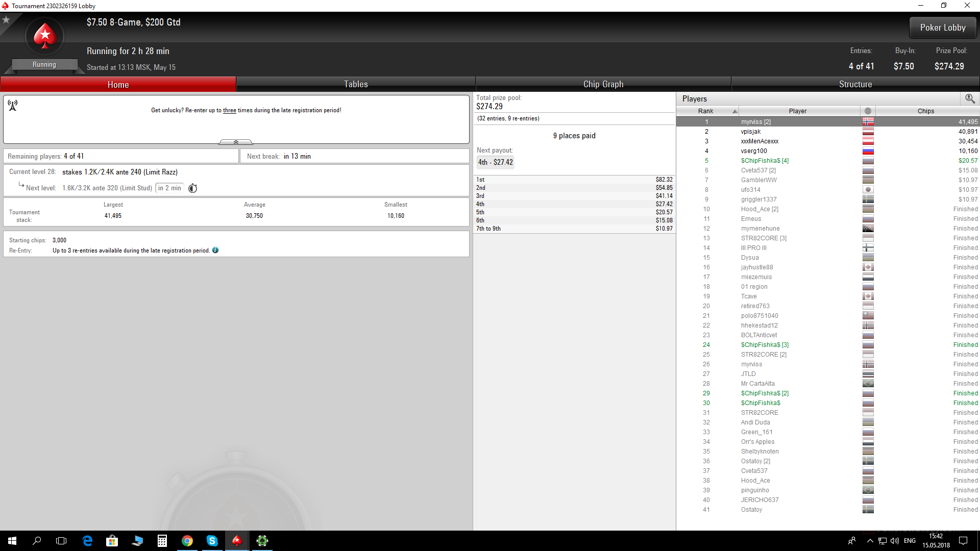The image size is (980, 551).
Task: Click the Poker Lobby button
Action: pos(943,28)
